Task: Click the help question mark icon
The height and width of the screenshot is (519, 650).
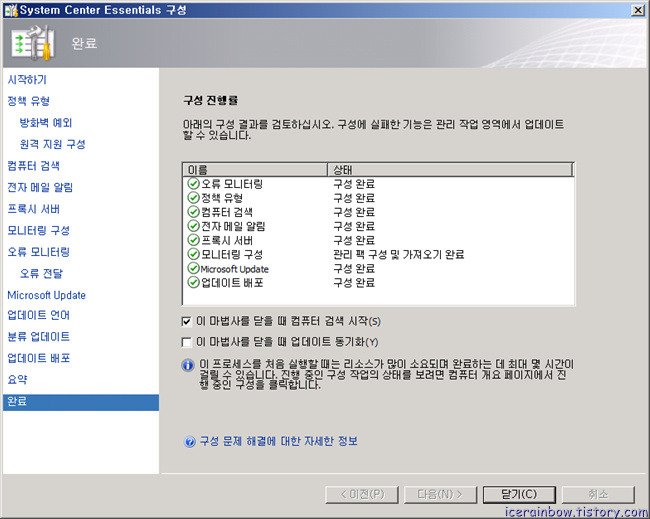Action: [x=190, y=441]
